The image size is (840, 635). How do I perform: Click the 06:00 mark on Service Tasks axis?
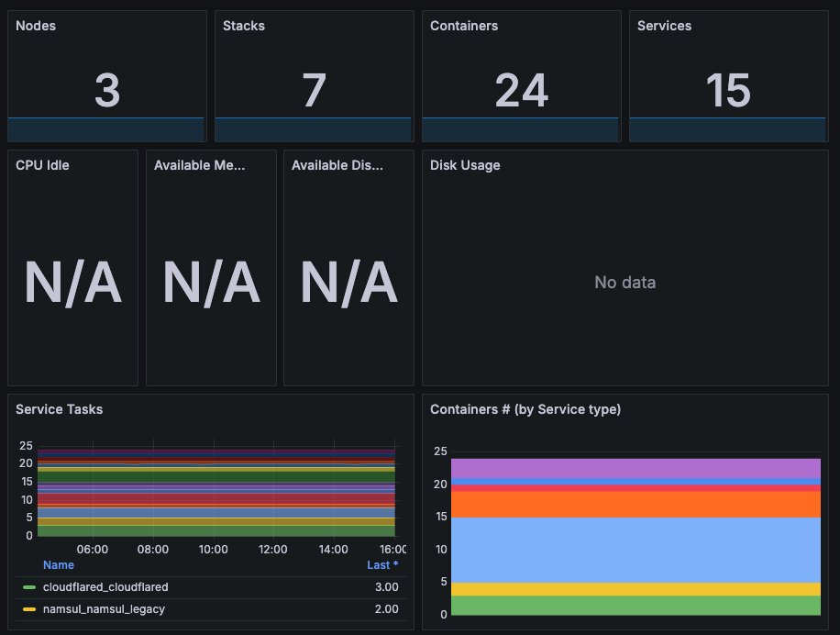[92, 550]
